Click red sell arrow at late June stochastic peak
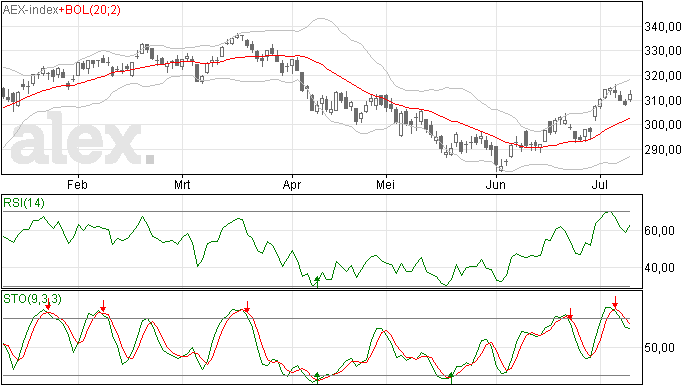This screenshot has width=690, height=387. pyautogui.click(x=570, y=314)
